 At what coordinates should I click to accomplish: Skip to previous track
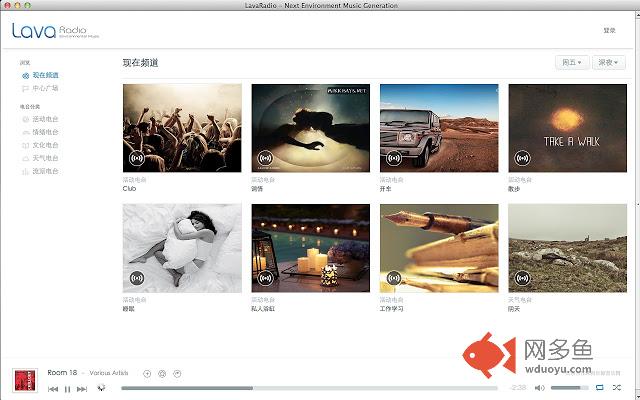coord(53,389)
